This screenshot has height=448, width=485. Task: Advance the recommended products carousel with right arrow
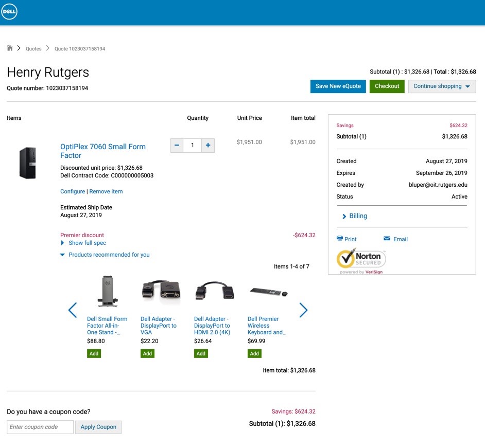303,310
